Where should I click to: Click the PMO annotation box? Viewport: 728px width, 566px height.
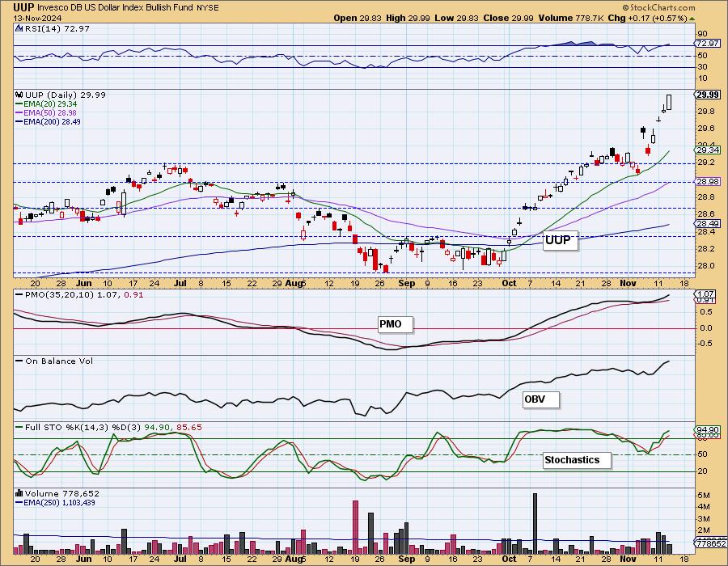click(395, 324)
